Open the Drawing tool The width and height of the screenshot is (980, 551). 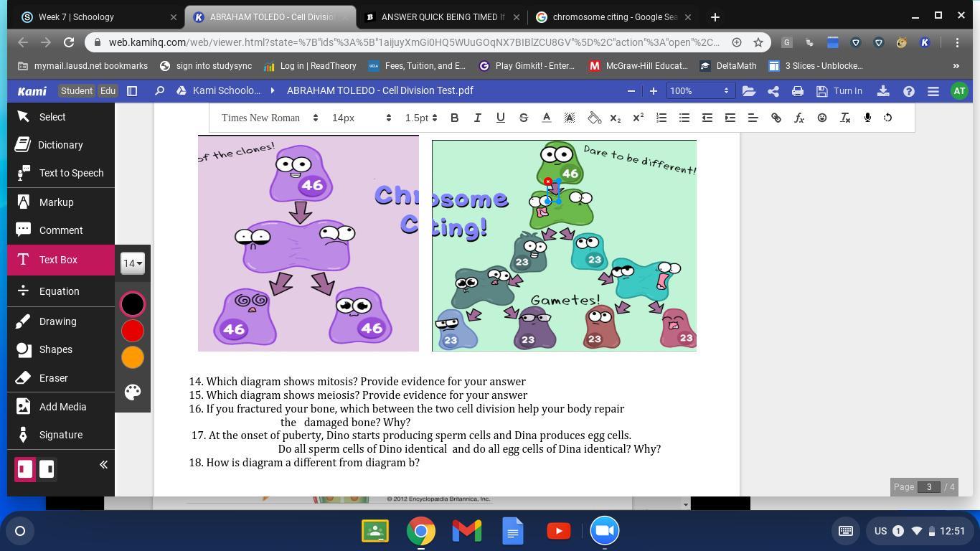point(57,321)
